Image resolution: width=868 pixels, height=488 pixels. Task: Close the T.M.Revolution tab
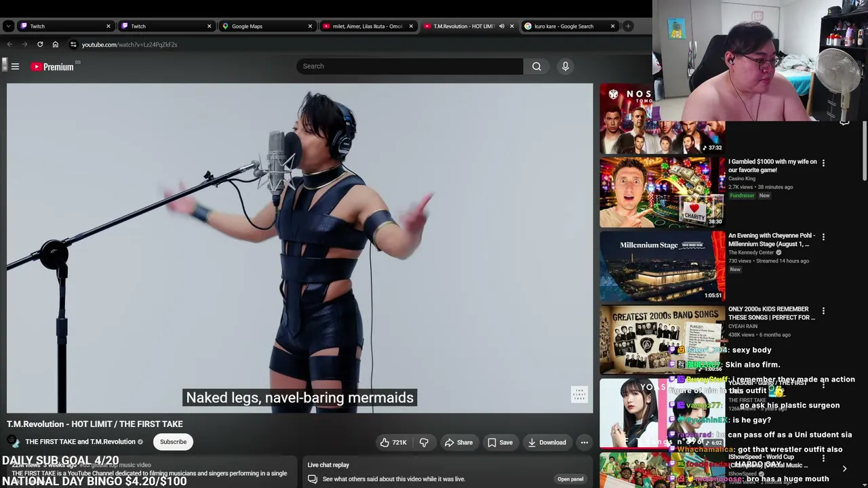point(512,26)
